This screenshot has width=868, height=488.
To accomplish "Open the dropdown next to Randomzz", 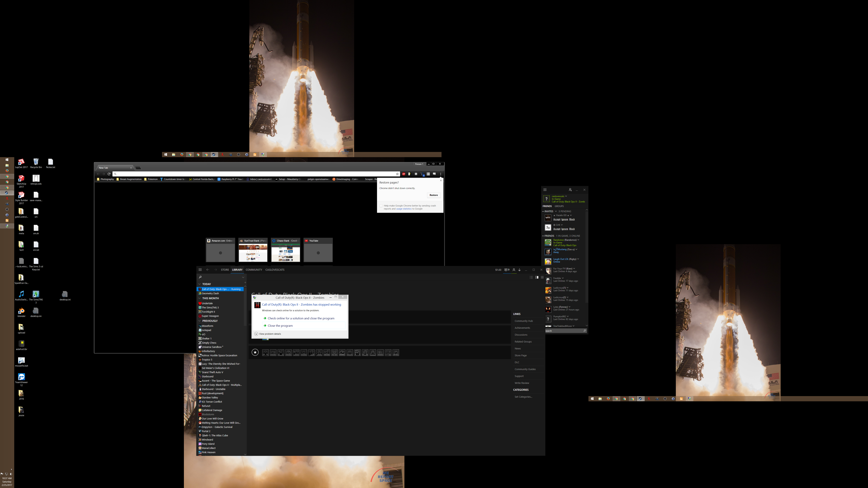I will point(578,240).
